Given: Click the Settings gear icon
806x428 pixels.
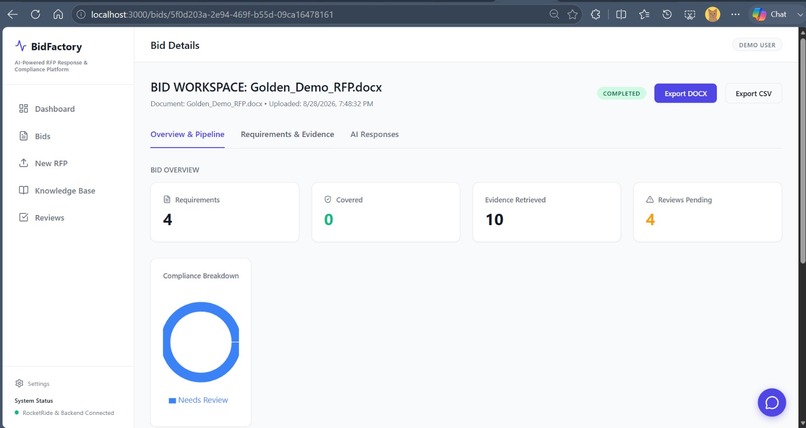Looking at the screenshot, I should (x=20, y=383).
